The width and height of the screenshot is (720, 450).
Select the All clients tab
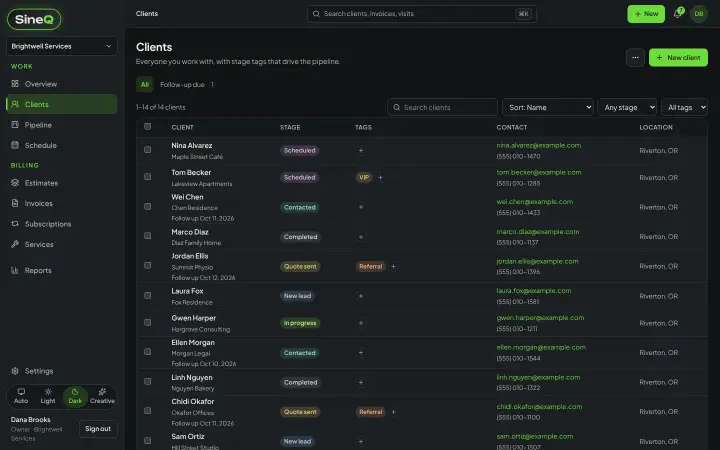click(x=145, y=84)
